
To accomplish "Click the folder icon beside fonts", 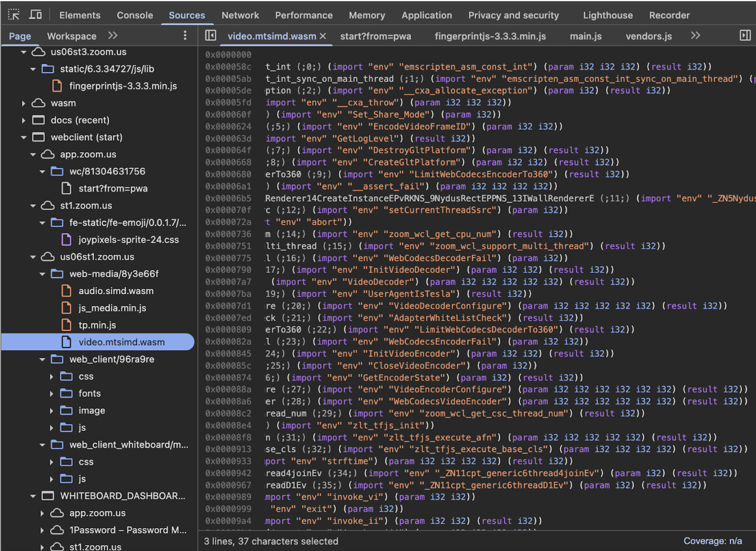I will [66, 394].
